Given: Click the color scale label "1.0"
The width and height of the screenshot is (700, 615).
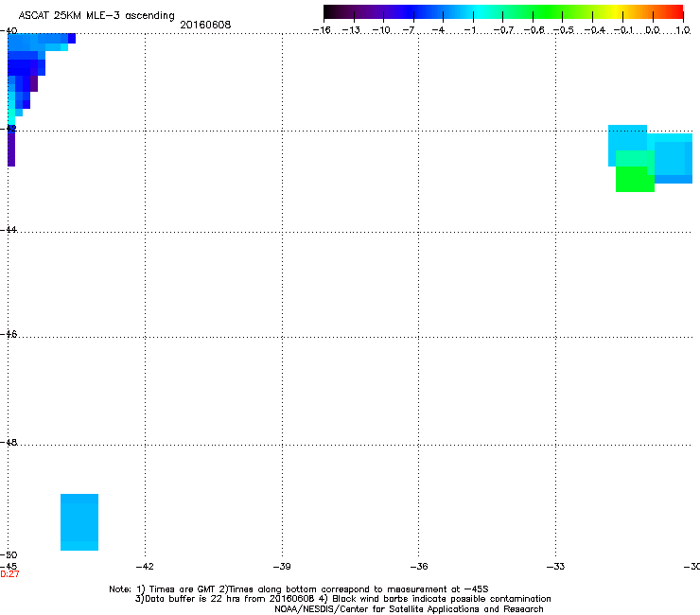Looking at the screenshot, I should coord(683,30).
